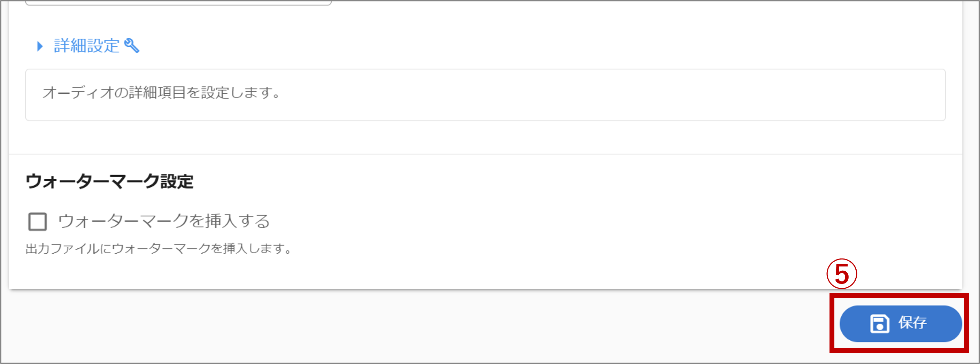
Task: Click the ウォーターマークを挿入する label text
Action: [164, 221]
